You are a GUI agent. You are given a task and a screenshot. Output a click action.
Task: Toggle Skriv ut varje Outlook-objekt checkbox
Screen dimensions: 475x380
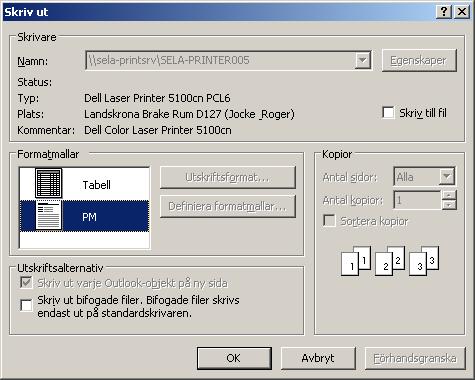(26, 283)
